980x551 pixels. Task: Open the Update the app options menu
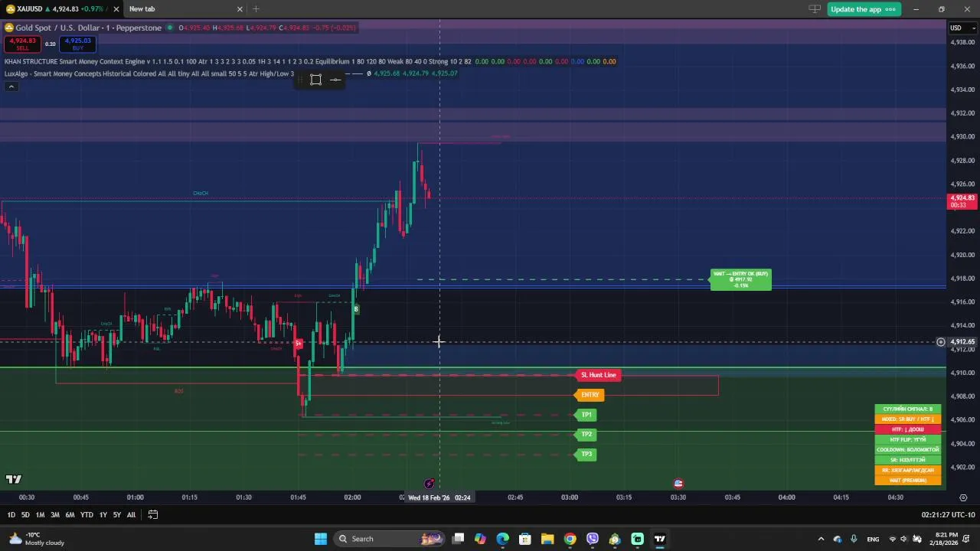890,9
